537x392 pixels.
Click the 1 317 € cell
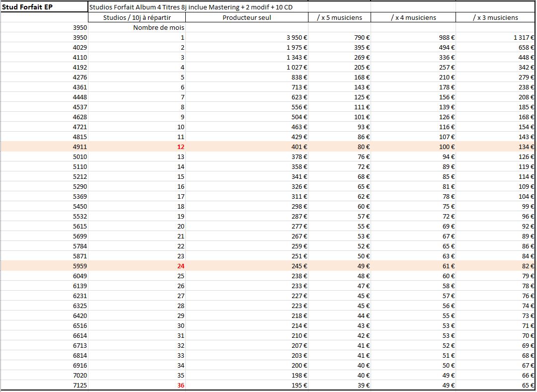click(523, 37)
